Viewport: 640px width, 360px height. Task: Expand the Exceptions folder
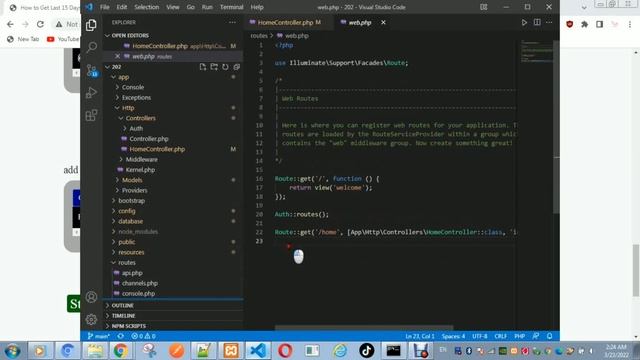point(136,98)
